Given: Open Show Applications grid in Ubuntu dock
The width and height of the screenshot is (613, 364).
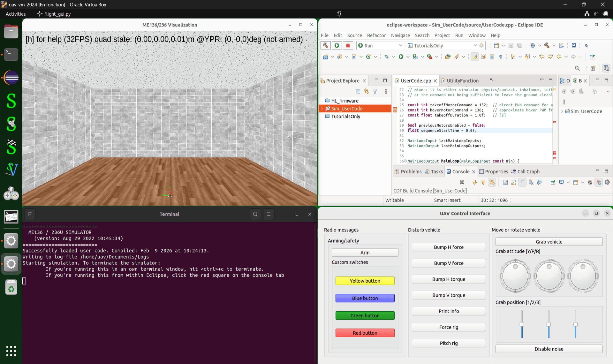Looking at the screenshot, I should coord(11,351).
